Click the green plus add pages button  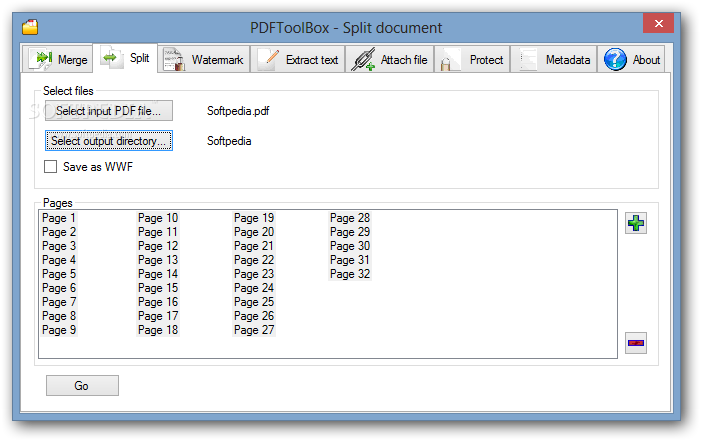636,223
